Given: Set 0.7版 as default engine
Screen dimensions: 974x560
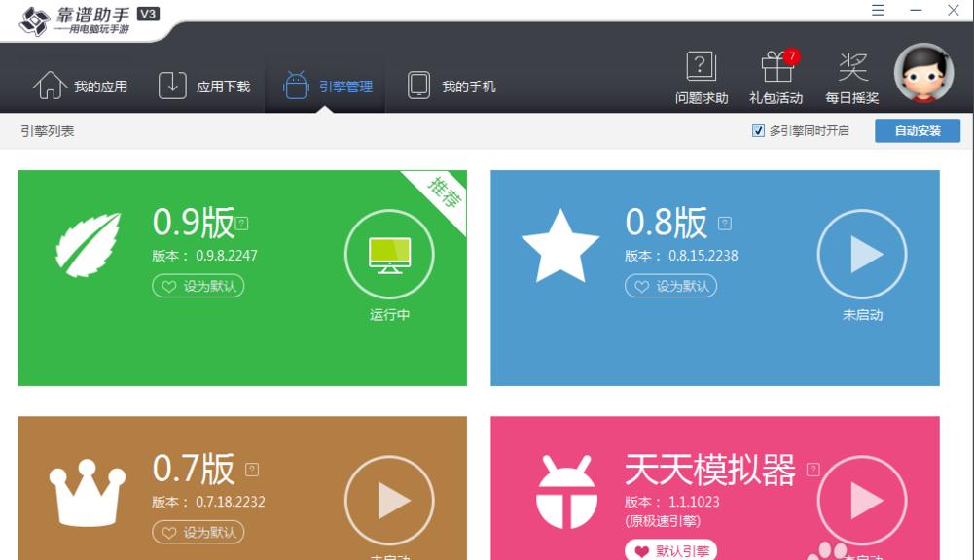Looking at the screenshot, I should [198, 533].
